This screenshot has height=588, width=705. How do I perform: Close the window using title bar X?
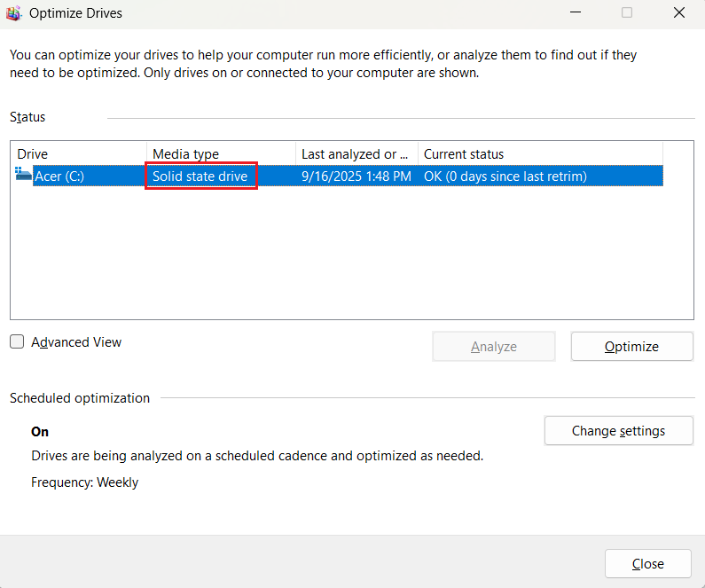pos(679,12)
